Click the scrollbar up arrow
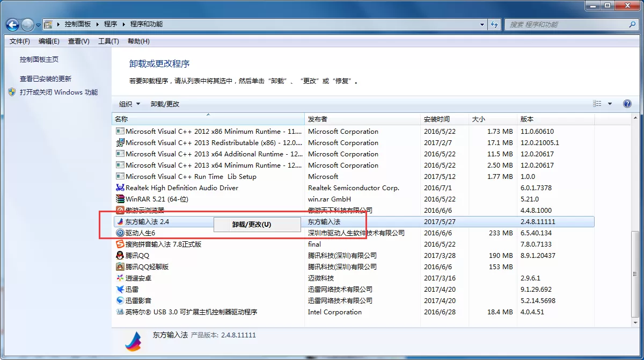Image resolution: width=644 pixels, height=360 pixels. [x=635, y=118]
